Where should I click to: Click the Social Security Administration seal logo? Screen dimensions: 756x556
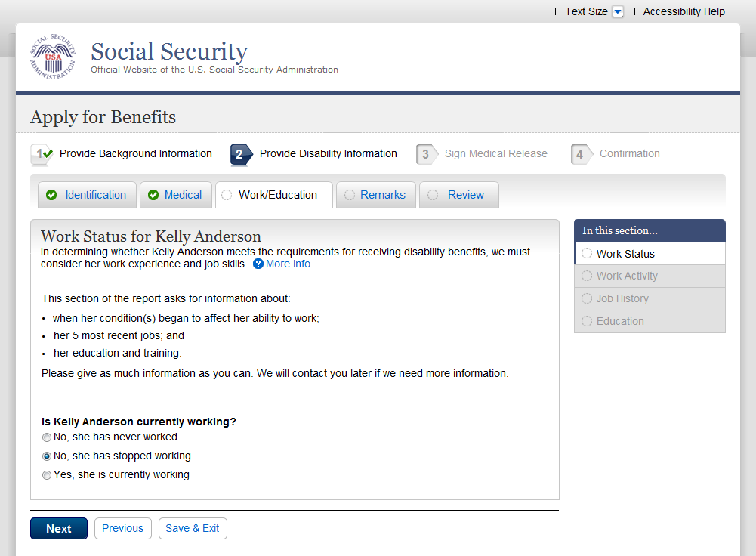tap(53, 57)
